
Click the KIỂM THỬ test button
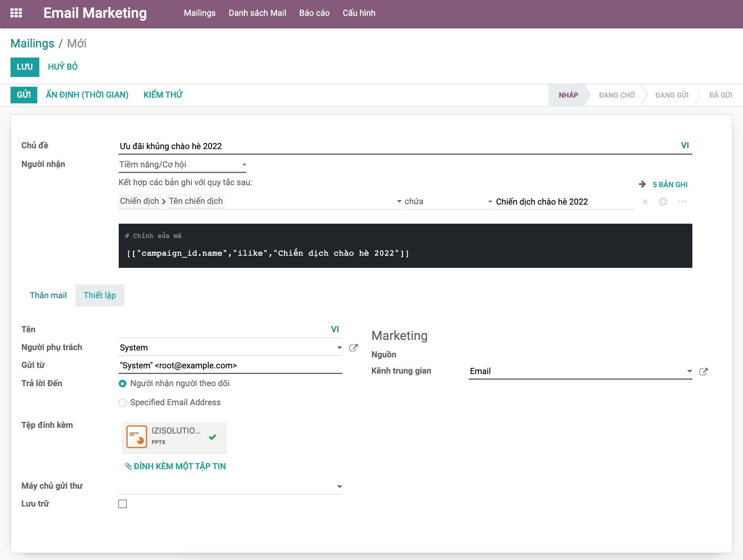pos(163,95)
